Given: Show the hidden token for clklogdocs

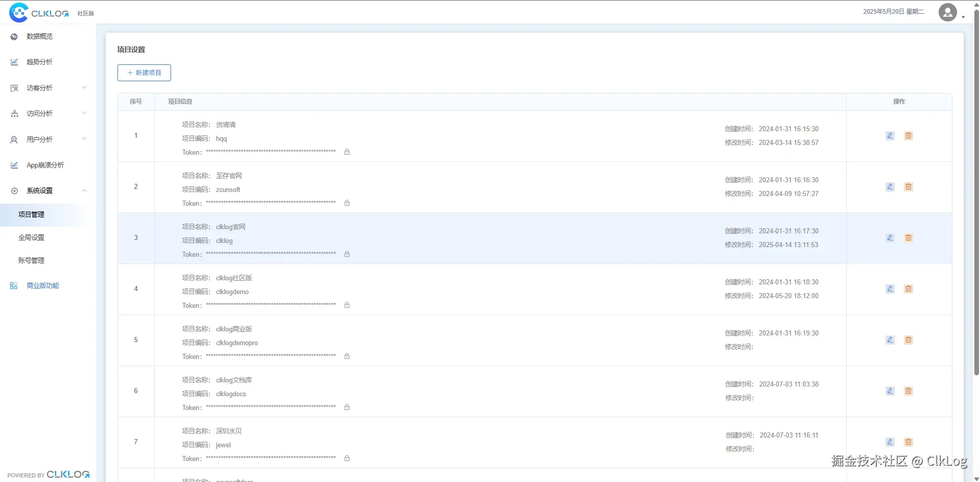Looking at the screenshot, I should (x=347, y=407).
